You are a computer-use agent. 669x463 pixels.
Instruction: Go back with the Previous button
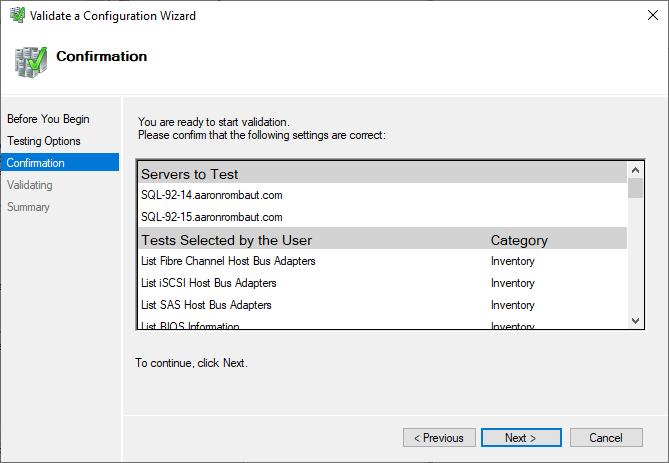click(x=439, y=438)
